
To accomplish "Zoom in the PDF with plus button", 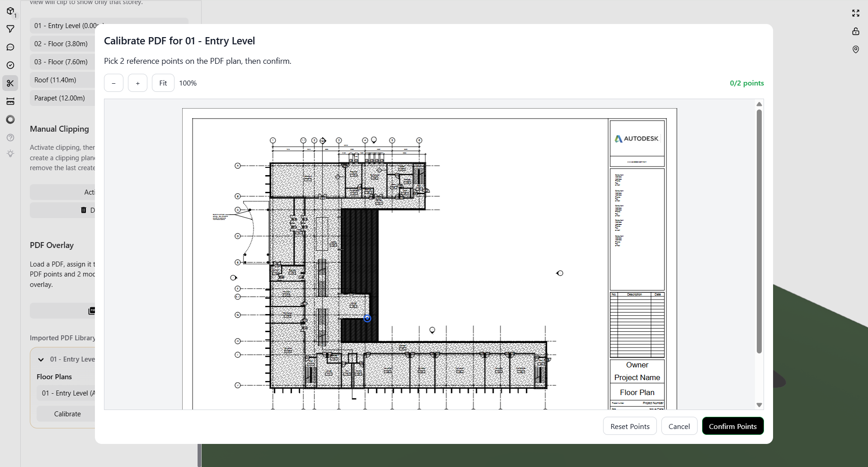I will pyautogui.click(x=137, y=83).
